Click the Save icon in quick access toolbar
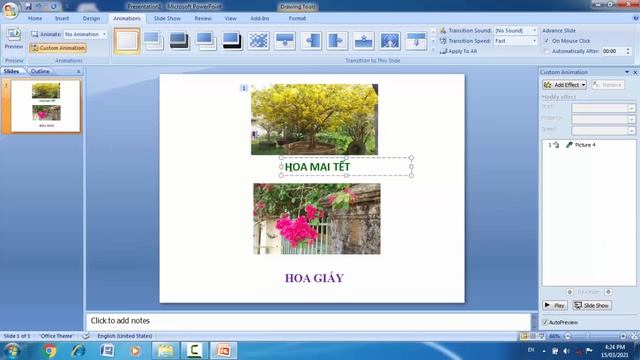This screenshot has width=640, height=360. [28, 6]
